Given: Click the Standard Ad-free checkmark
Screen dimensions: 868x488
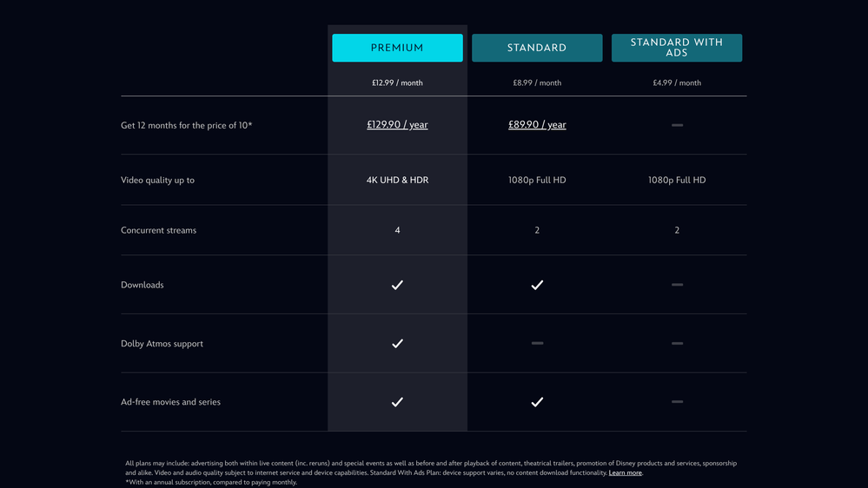Looking at the screenshot, I should [537, 402].
